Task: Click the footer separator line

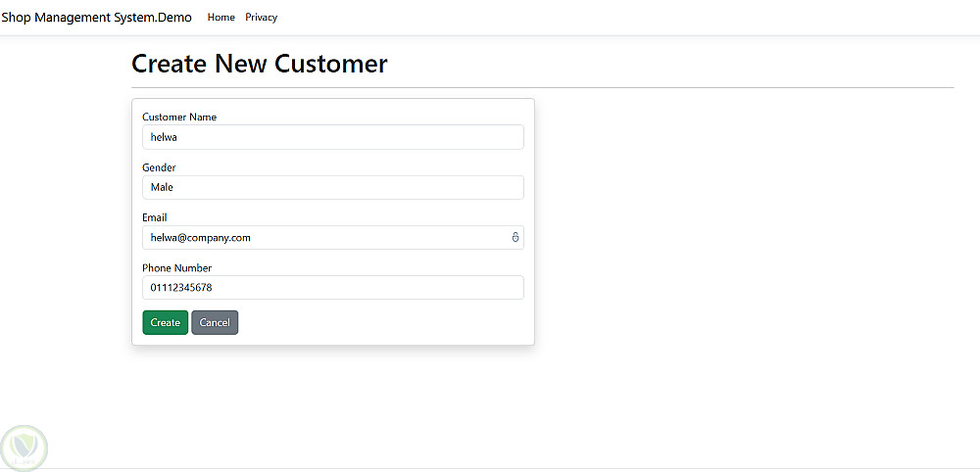Action: [490, 468]
